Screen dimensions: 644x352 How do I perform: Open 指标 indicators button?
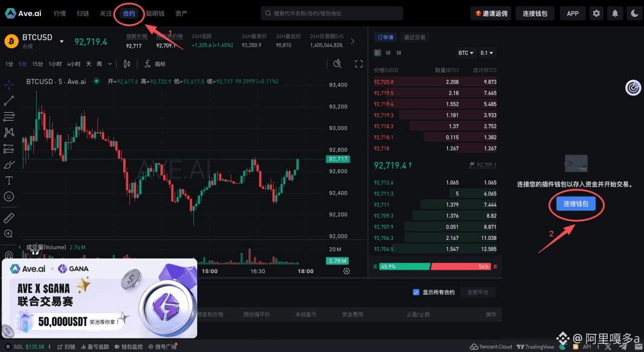[x=160, y=64]
